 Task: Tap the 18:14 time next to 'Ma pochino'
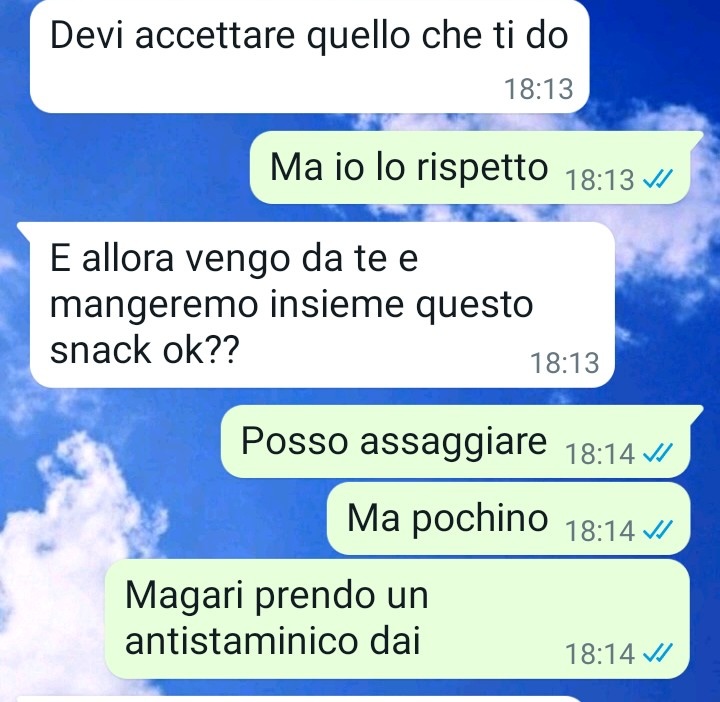(x=600, y=531)
